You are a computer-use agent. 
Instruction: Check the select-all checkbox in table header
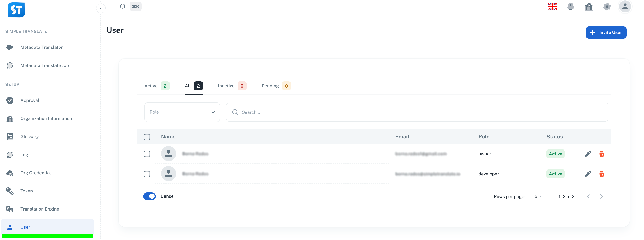(147, 137)
